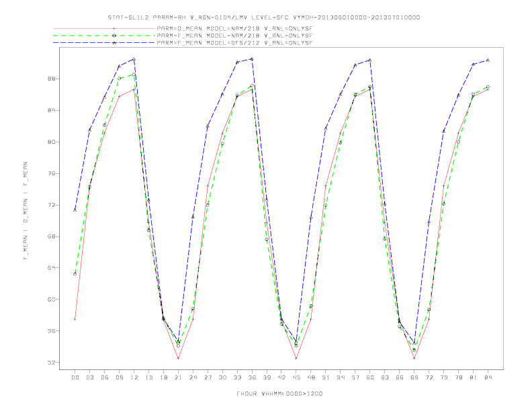Click the x-axis tick label 42
The image size is (532, 411).
pyautogui.click(x=281, y=377)
